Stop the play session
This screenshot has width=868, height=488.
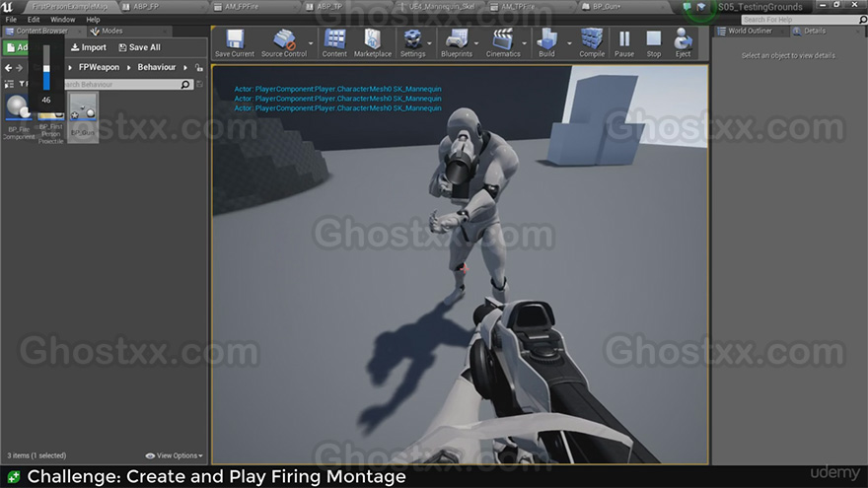pyautogui.click(x=654, y=43)
